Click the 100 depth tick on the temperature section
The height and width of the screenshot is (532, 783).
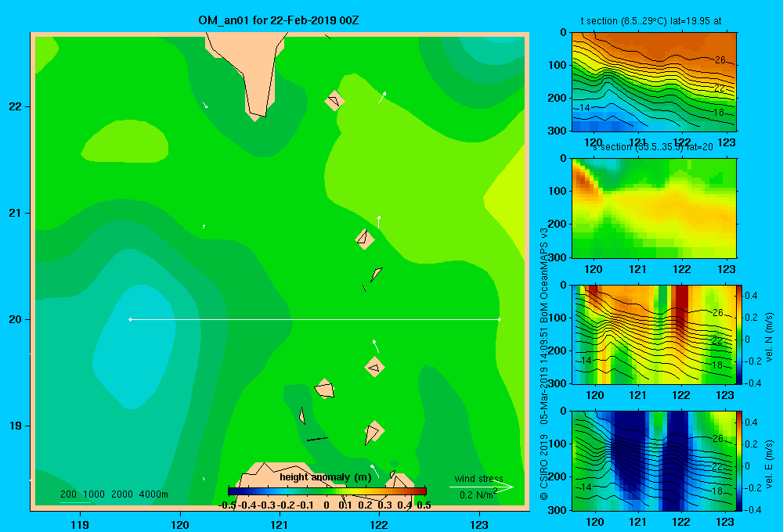[559, 65]
